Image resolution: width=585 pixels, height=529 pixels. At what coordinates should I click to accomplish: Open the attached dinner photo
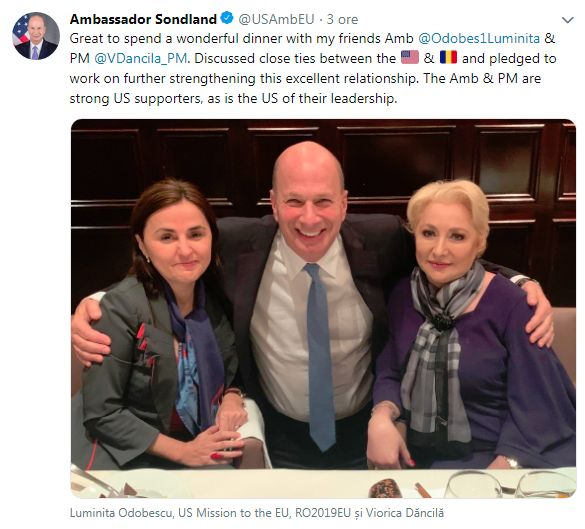point(323,309)
